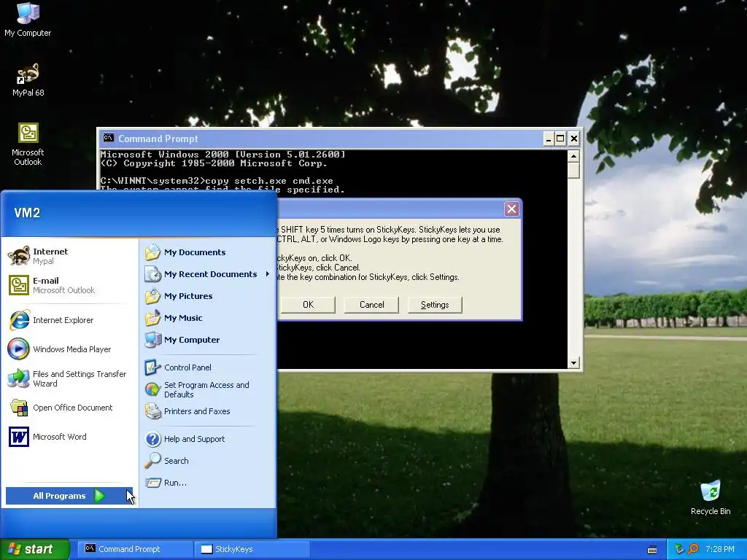Open Set Program Access and Defaults
The image size is (747, 560).
(208, 389)
